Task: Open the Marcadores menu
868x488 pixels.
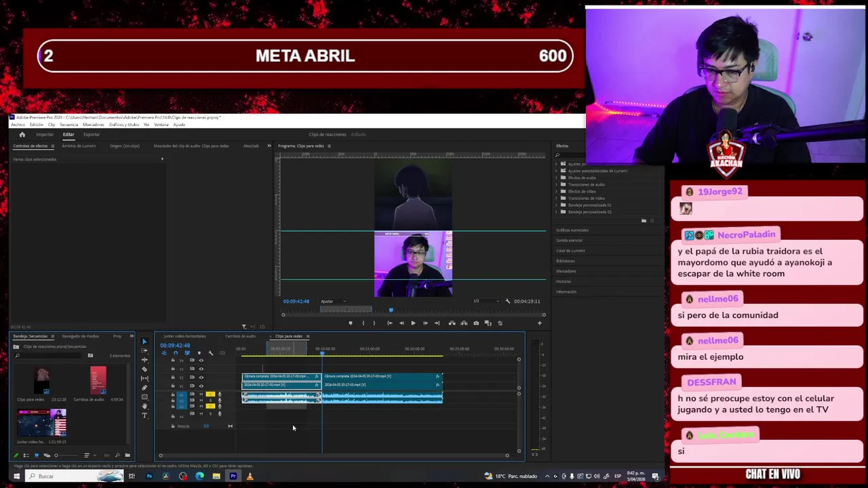Action: click(93, 125)
